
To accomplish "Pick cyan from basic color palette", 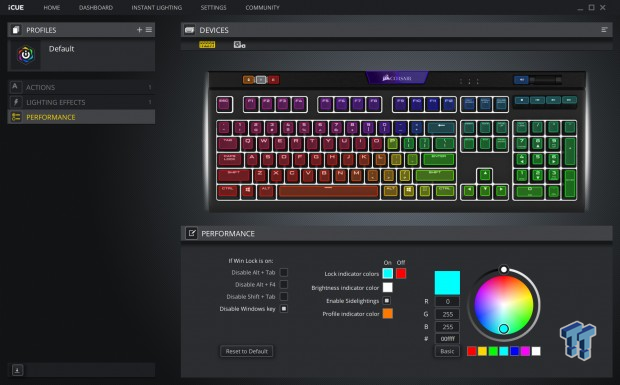I will tap(503, 351).
